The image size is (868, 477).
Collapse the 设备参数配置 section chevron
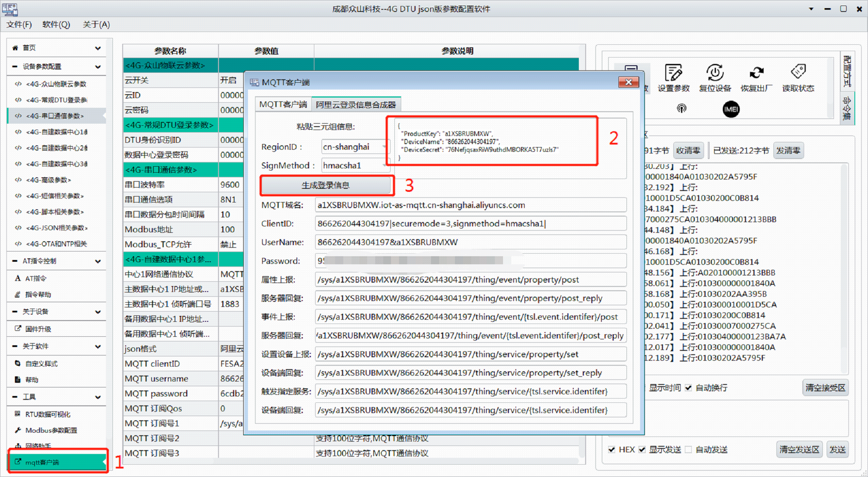click(98, 67)
